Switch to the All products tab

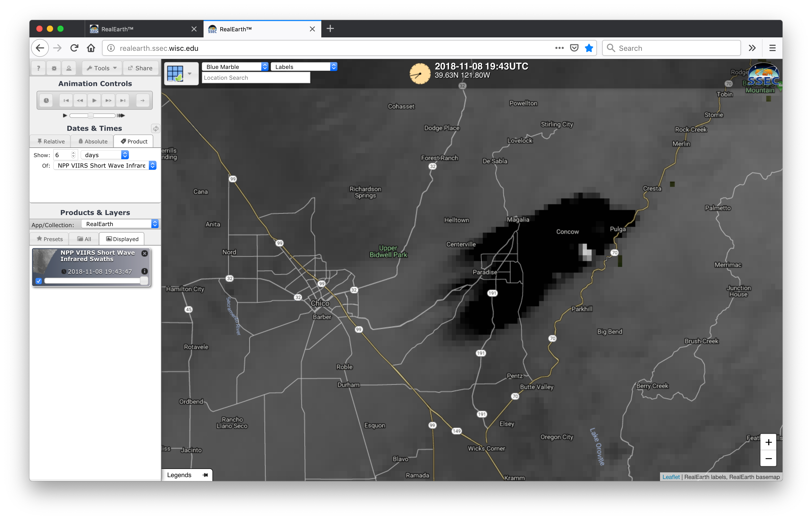click(x=84, y=239)
